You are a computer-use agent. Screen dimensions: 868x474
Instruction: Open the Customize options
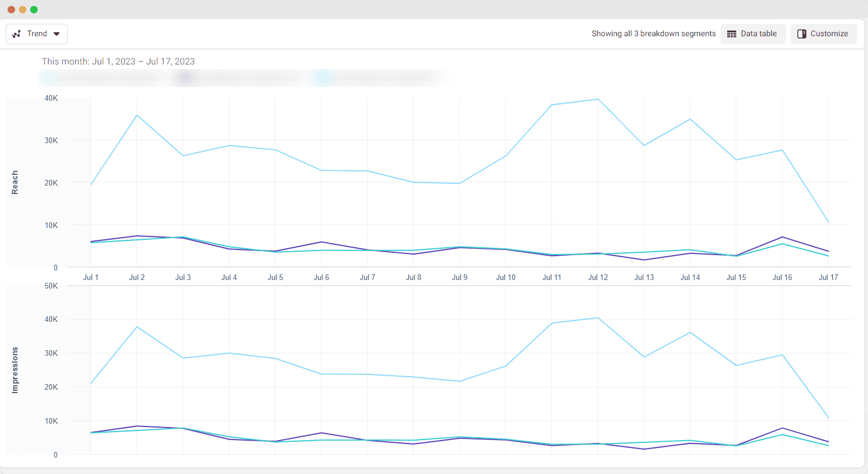point(823,33)
